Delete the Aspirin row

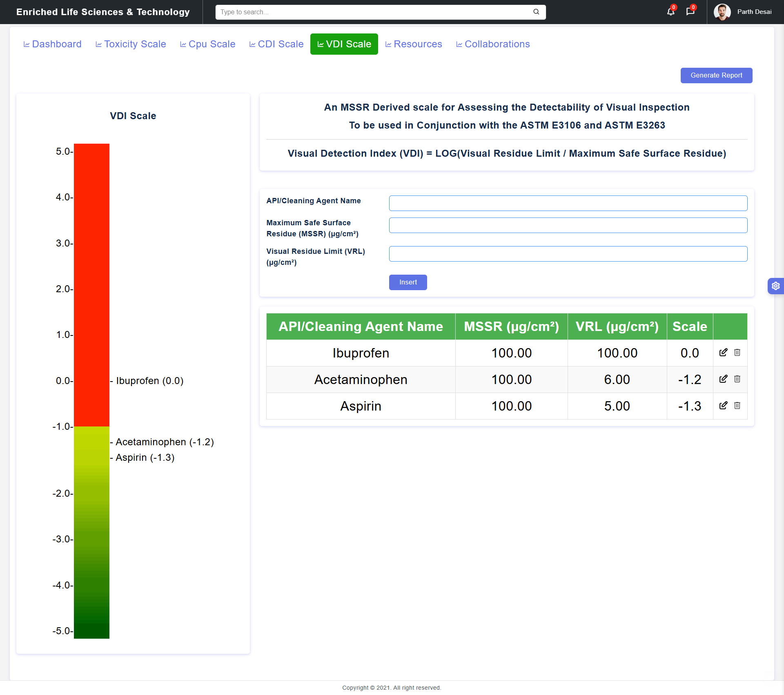click(737, 406)
